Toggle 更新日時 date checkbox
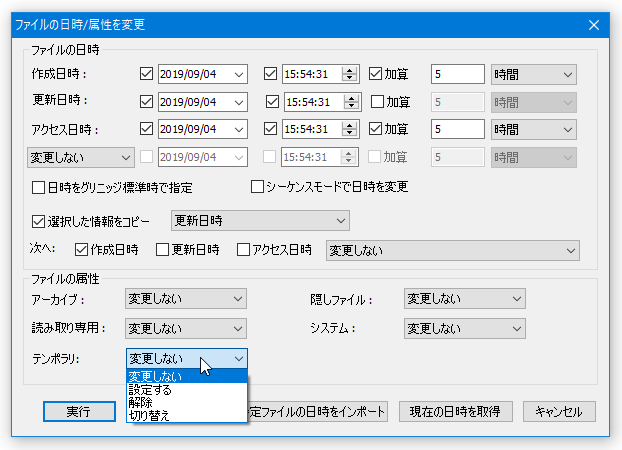The image size is (622, 450). [146, 102]
